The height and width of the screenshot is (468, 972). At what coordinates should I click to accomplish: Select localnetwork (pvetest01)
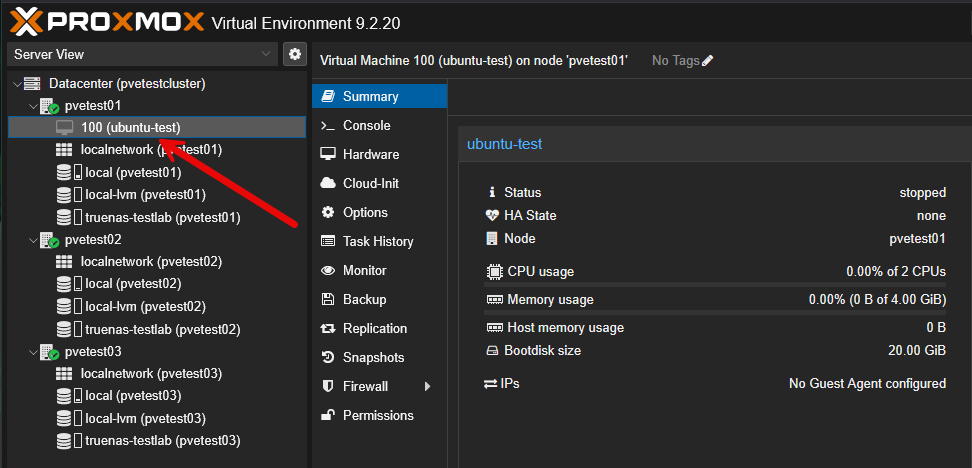(x=151, y=149)
